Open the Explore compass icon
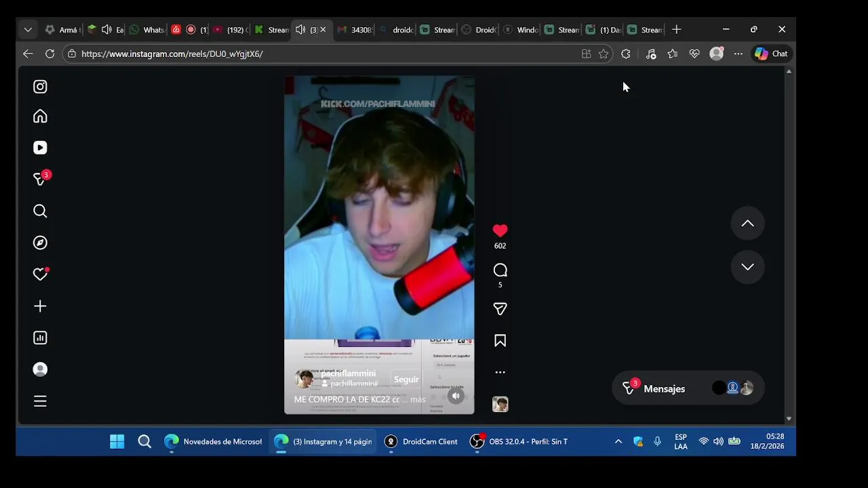The image size is (868, 488). [x=40, y=243]
